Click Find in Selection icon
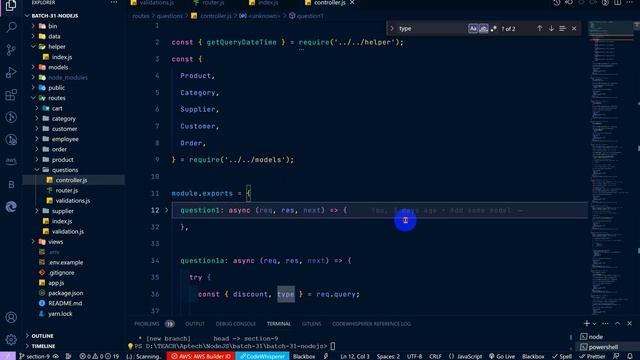Image resolution: width=640 pixels, height=360 pixels. point(562,29)
